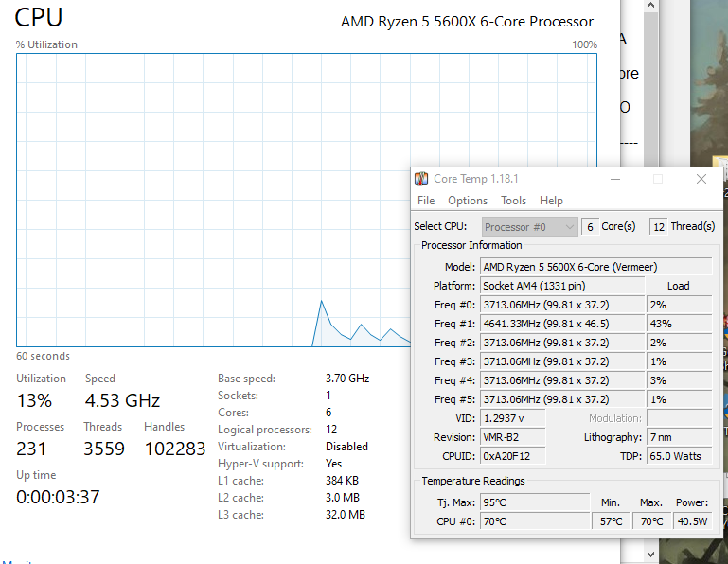Minimize the Core Temp window
The height and width of the screenshot is (564, 728).
(615, 179)
